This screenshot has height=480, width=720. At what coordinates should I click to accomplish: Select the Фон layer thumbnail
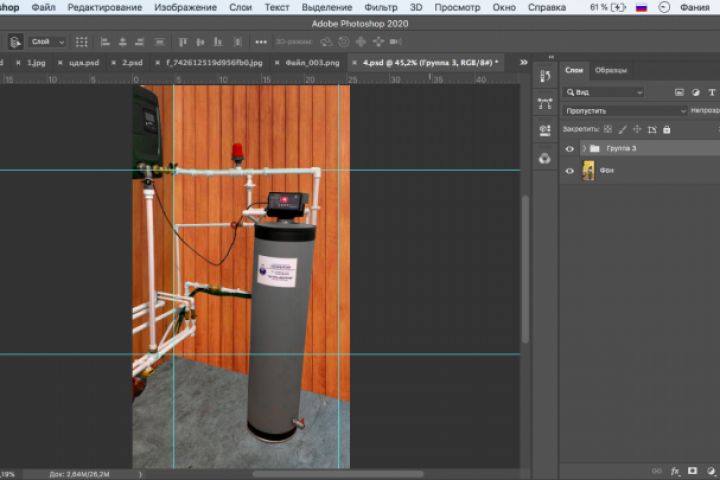point(587,171)
